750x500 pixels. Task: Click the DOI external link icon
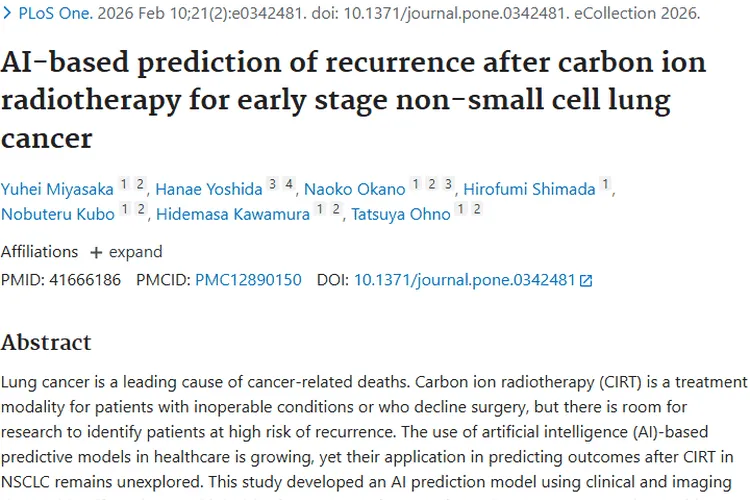point(587,281)
